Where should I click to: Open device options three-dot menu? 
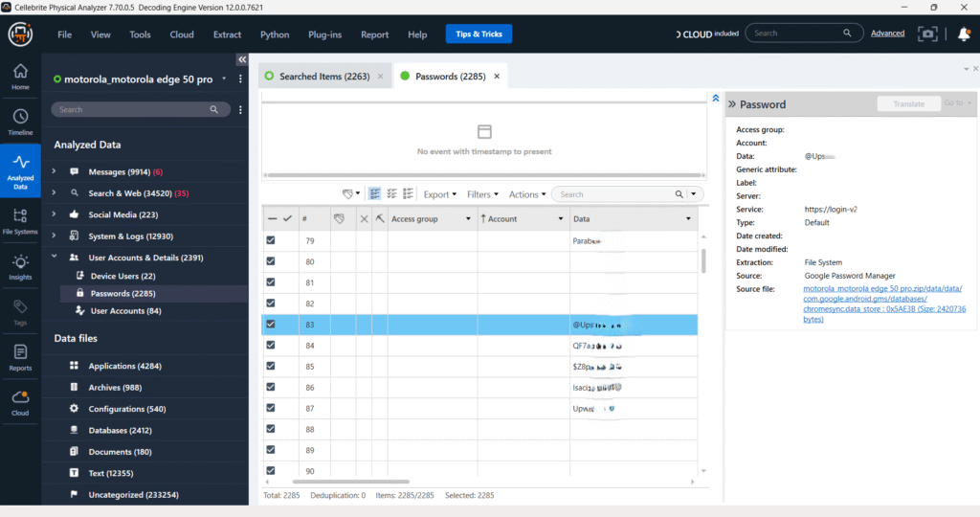240,79
